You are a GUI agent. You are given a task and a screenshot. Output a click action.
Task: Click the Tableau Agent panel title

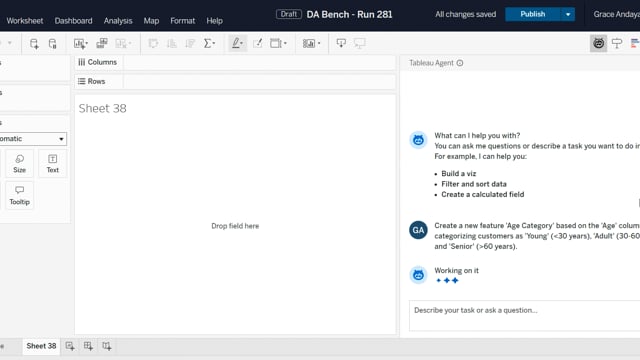point(431,63)
